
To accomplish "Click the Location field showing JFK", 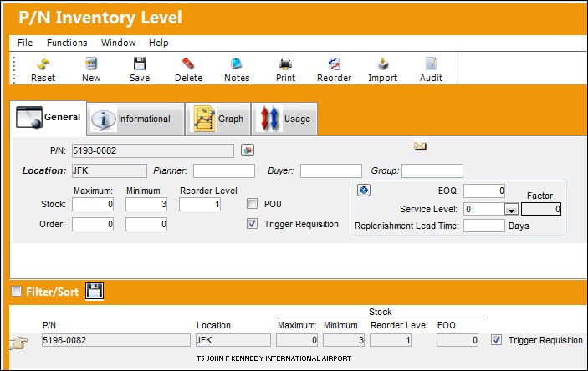I will [109, 171].
